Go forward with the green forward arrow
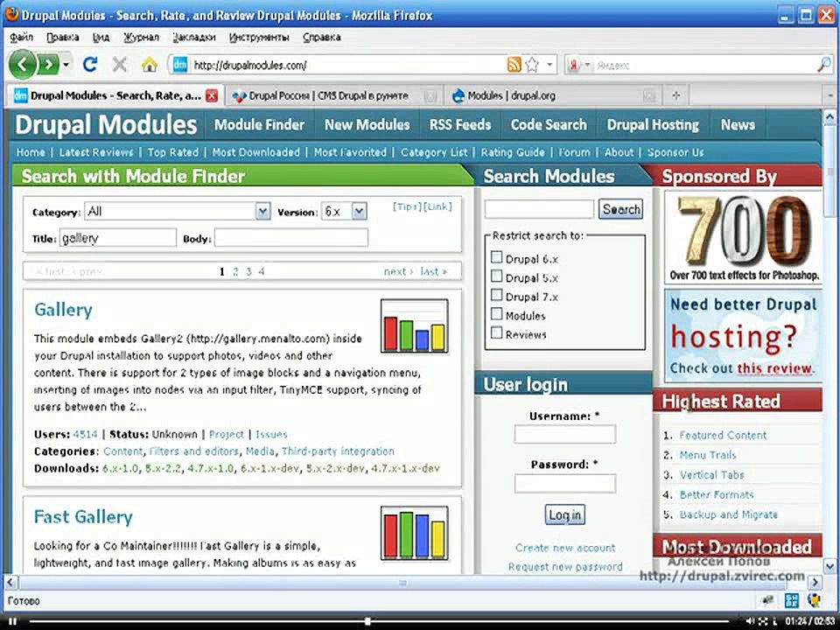The width and height of the screenshot is (840, 630). tap(49, 65)
